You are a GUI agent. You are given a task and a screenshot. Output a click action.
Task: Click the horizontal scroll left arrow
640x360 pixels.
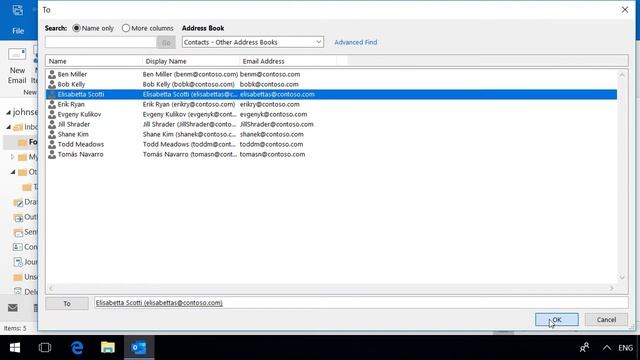[51, 288]
